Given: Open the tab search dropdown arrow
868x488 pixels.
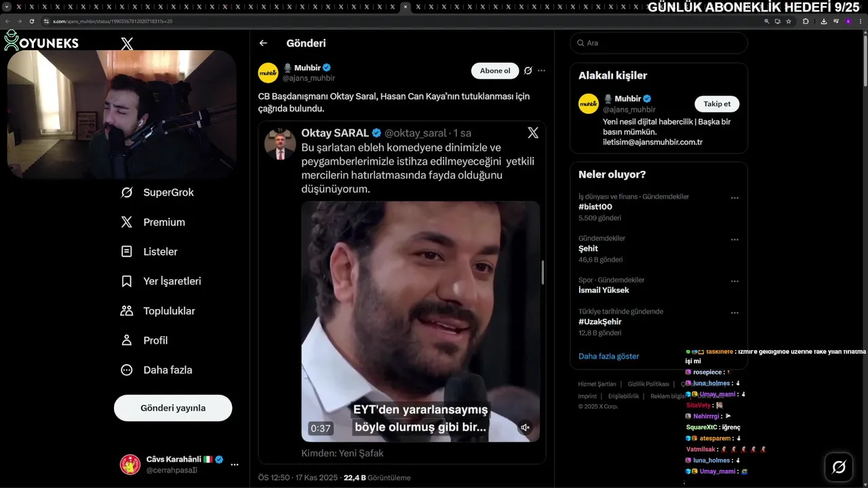Looking at the screenshot, I should coord(6,7).
